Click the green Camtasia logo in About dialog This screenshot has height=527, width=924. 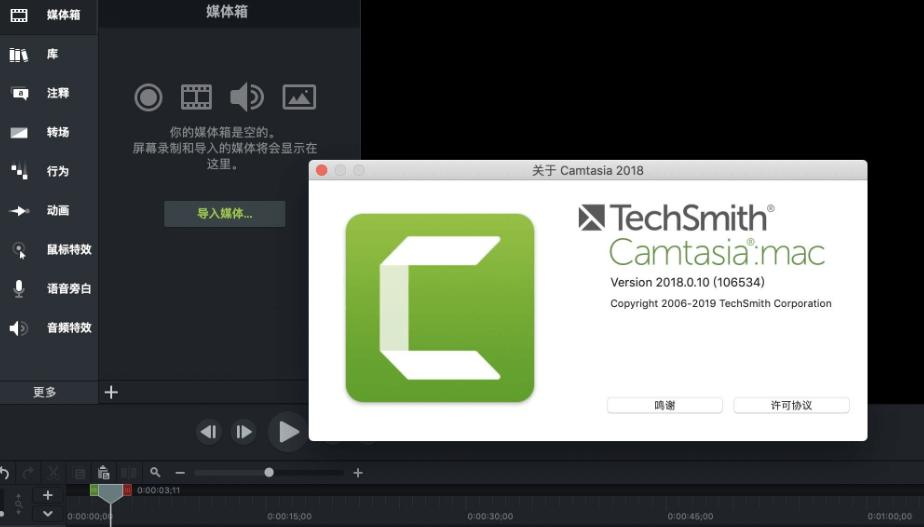coord(440,308)
